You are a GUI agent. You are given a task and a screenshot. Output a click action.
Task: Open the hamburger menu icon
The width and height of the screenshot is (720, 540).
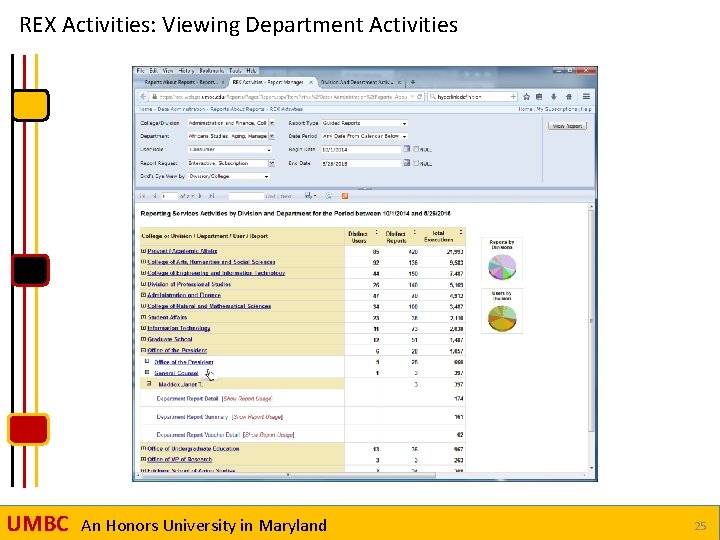[586, 96]
